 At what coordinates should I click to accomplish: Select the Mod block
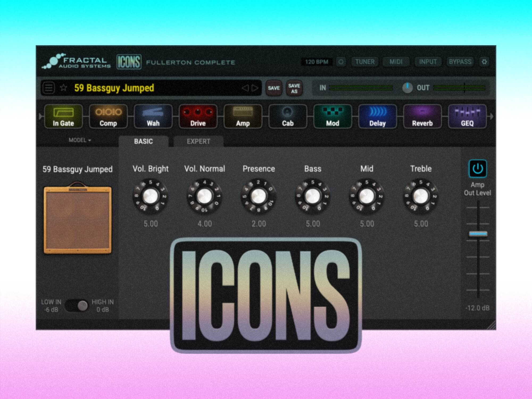coord(333,117)
